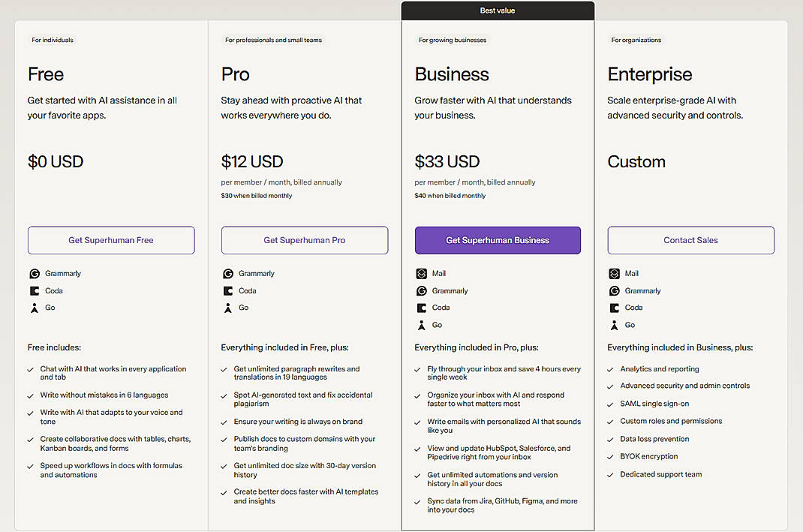This screenshot has height=532, width=803.
Task: Click the Coda icon in the Pro plan
Action: coord(228,291)
